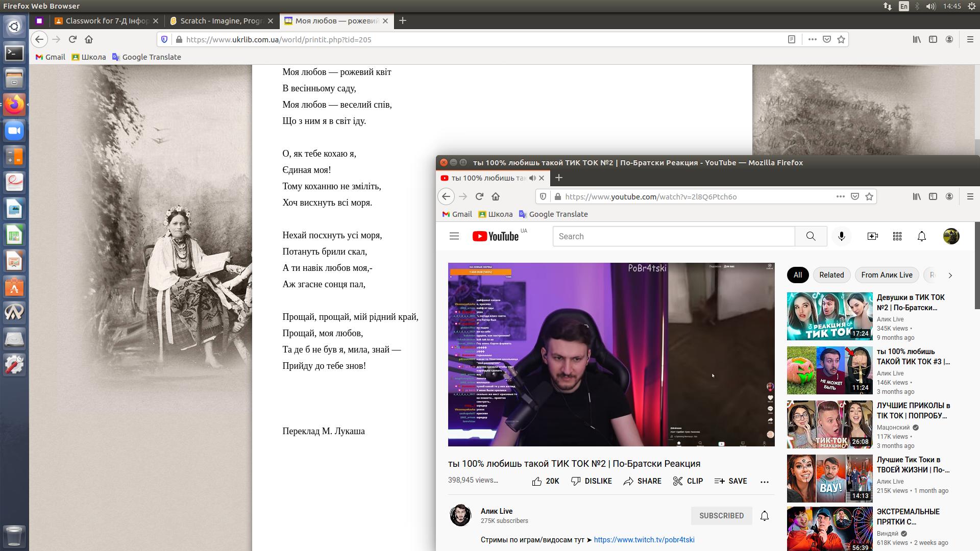Toggle reader view on ukrlib page
Viewport: 980px width, 551px height.
(x=792, y=39)
